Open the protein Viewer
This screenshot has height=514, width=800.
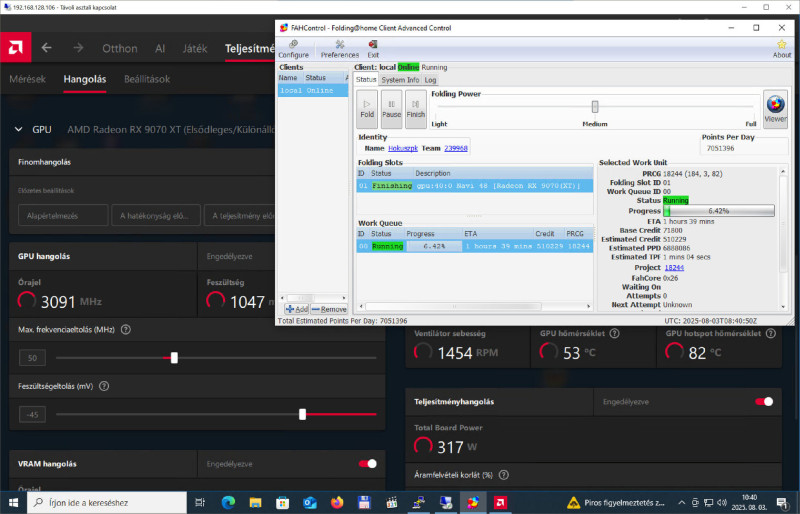(x=775, y=109)
